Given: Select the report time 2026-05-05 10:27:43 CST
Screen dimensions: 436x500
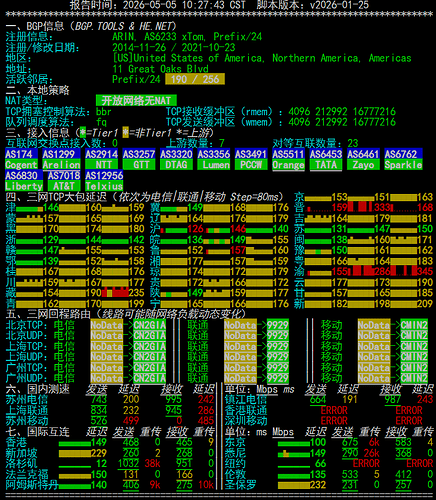Looking at the screenshot, I should click(x=184, y=5).
